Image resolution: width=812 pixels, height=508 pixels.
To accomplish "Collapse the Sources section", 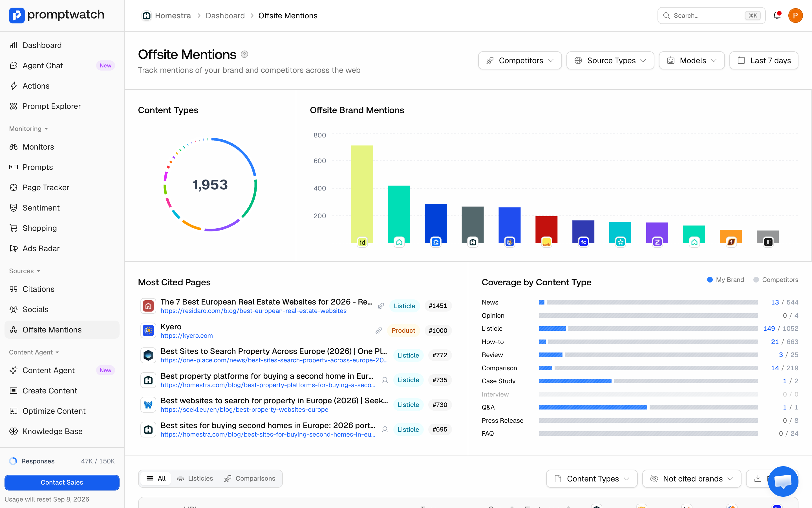I will [25, 271].
